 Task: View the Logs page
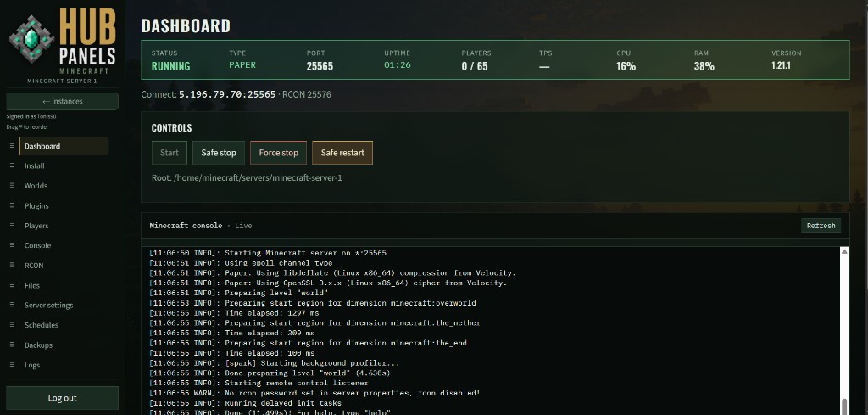(x=64, y=365)
